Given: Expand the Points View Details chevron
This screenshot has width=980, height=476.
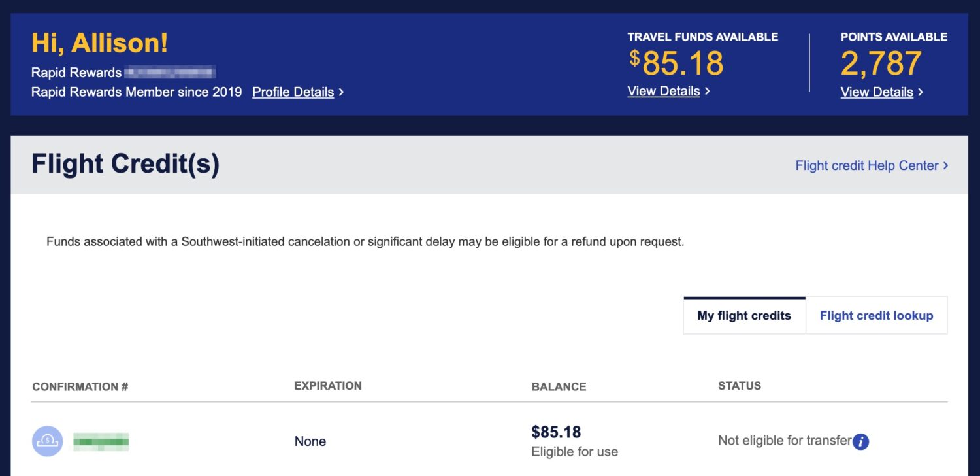Looking at the screenshot, I should pyautogui.click(x=919, y=92).
